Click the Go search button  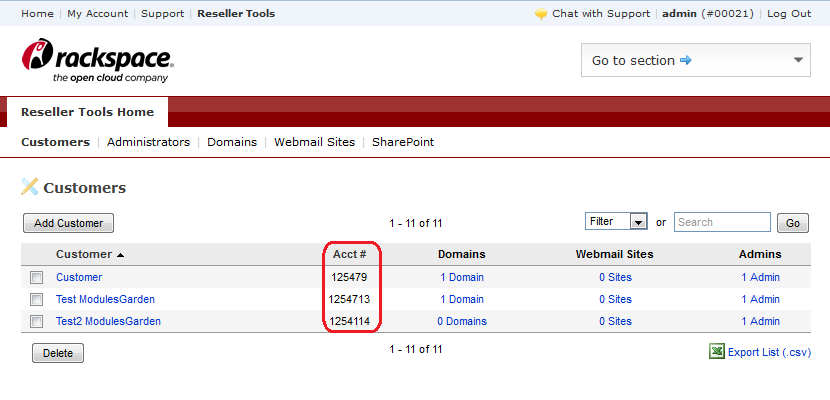click(792, 223)
